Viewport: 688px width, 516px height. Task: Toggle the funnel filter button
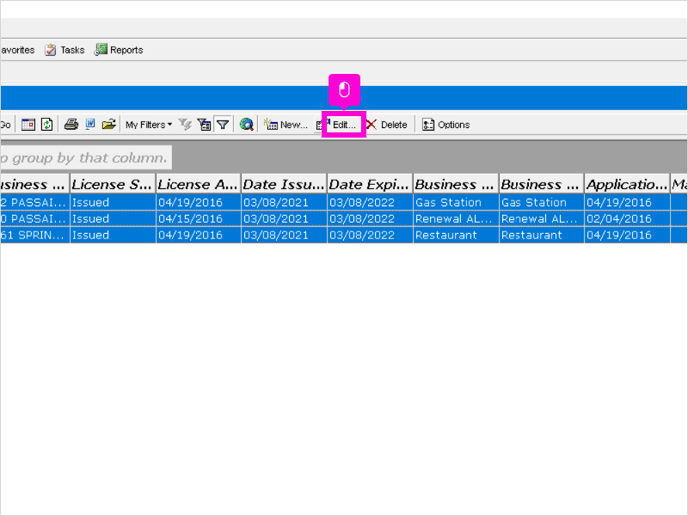point(223,125)
